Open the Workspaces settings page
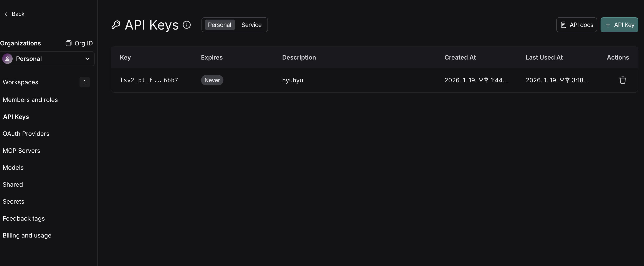The height and width of the screenshot is (266, 644). coord(20,82)
